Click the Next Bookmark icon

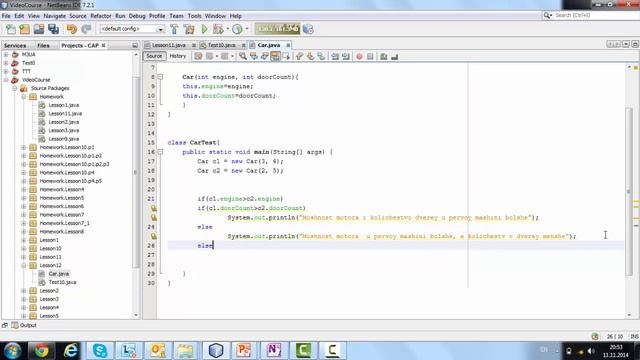pos(310,56)
